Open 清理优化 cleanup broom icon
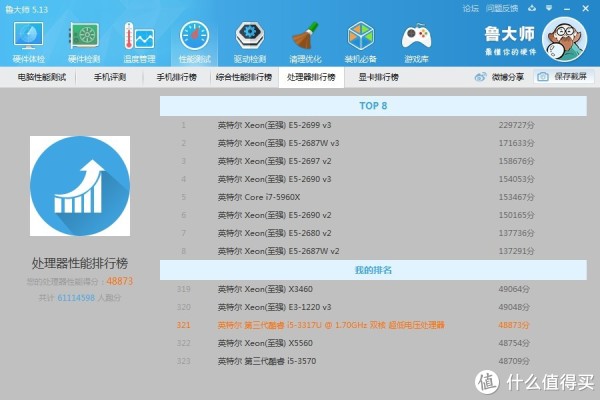 pyautogui.click(x=305, y=42)
